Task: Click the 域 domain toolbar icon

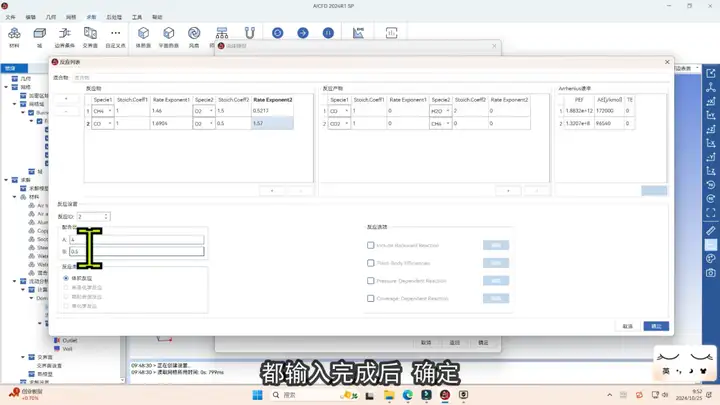Action: (x=39, y=37)
